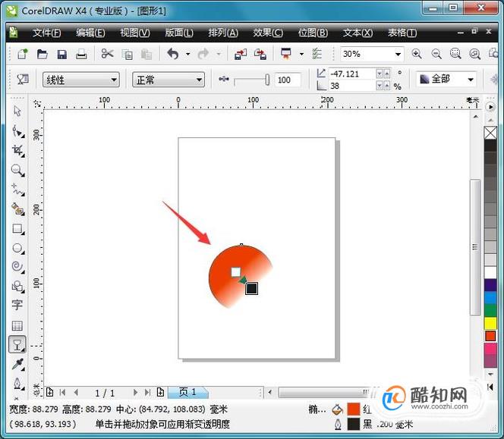Open the 文件(F) menu
The image size is (504, 439).
pos(46,33)
